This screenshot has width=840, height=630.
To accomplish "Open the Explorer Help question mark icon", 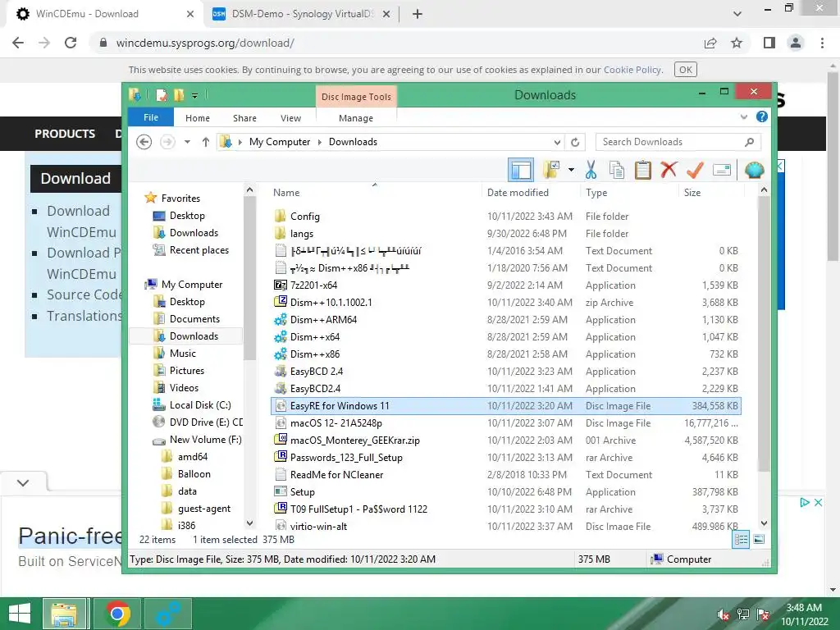I will coord(762,116).
